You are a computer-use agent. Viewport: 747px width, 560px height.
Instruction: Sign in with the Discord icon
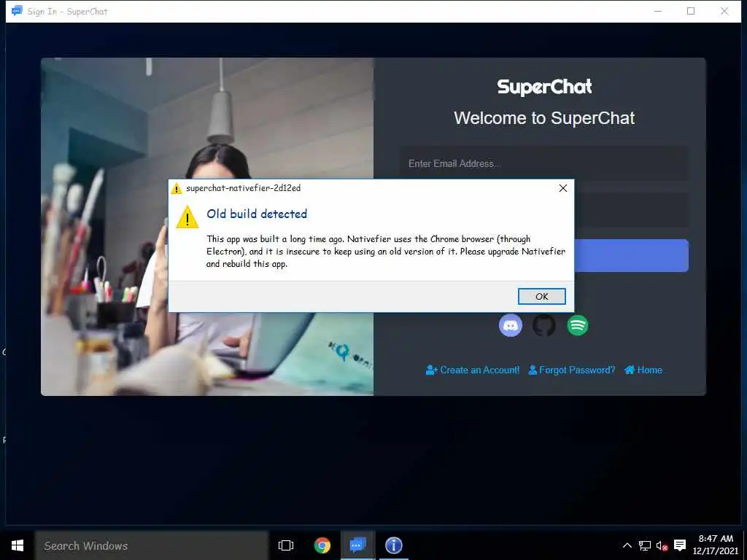[x=510, y=325]
